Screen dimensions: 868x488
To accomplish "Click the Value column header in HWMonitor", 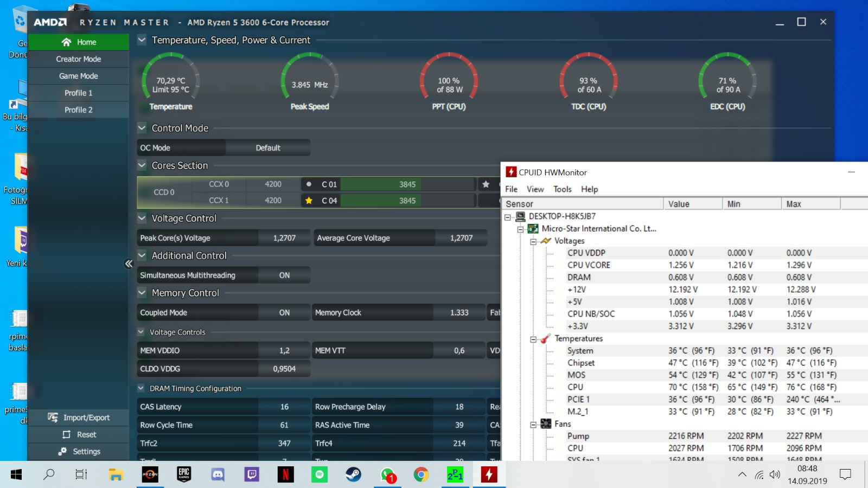I will (693, 204).
